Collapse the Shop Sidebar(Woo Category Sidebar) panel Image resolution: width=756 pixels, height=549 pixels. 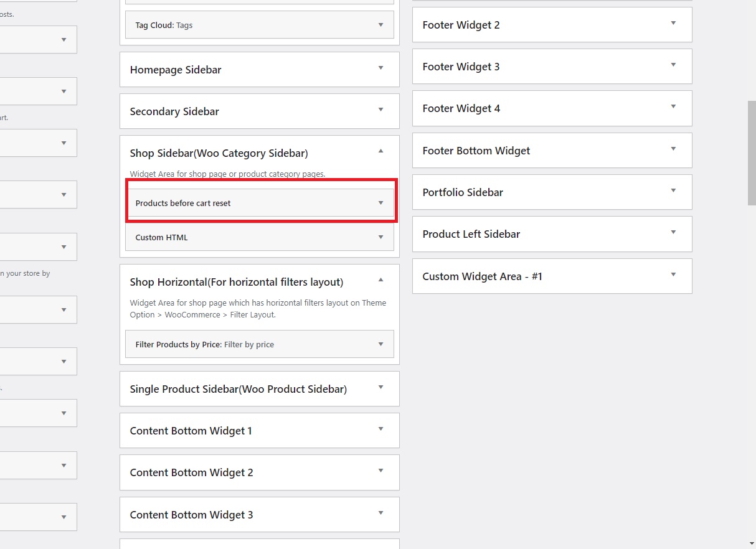point(381,151)
